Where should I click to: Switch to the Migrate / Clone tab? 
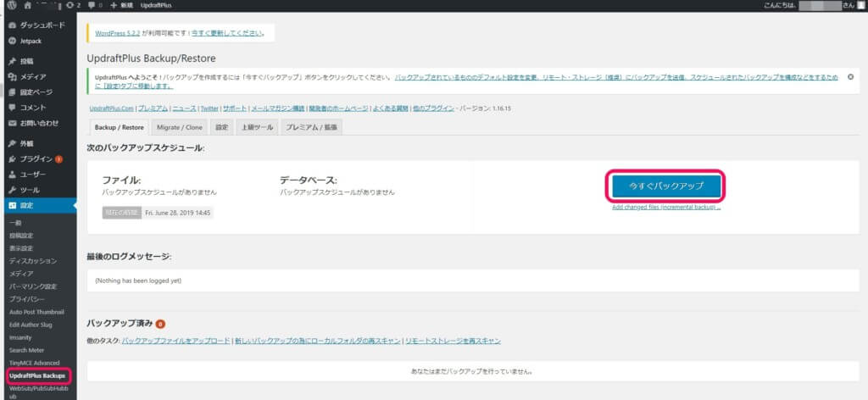pyautogui.click(x=181, y=127)
